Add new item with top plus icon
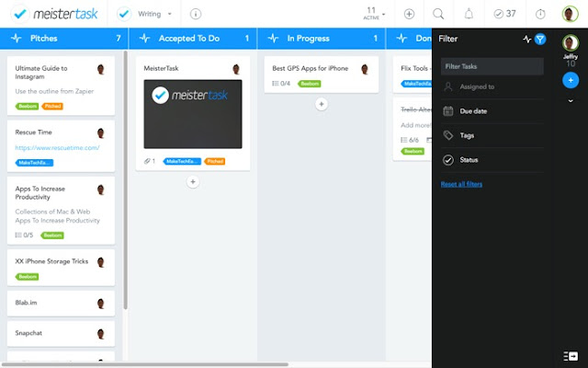 point(409,14)
